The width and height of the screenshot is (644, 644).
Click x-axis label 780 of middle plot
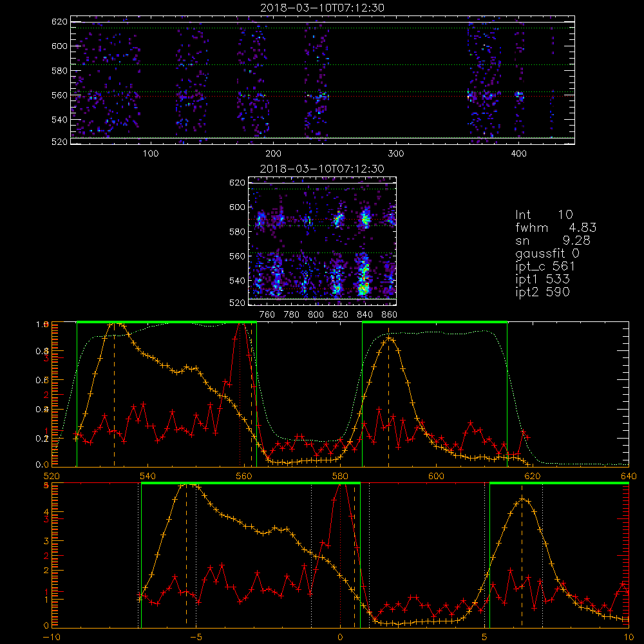(x=292, y=315)
